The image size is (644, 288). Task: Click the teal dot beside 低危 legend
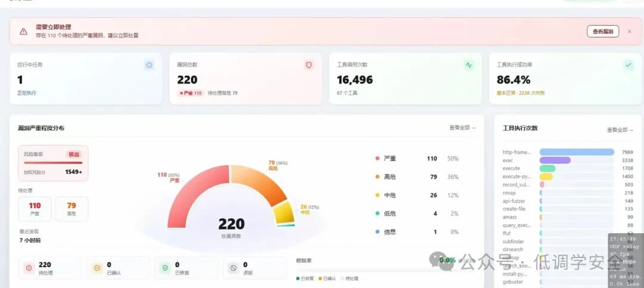(377, 213)
